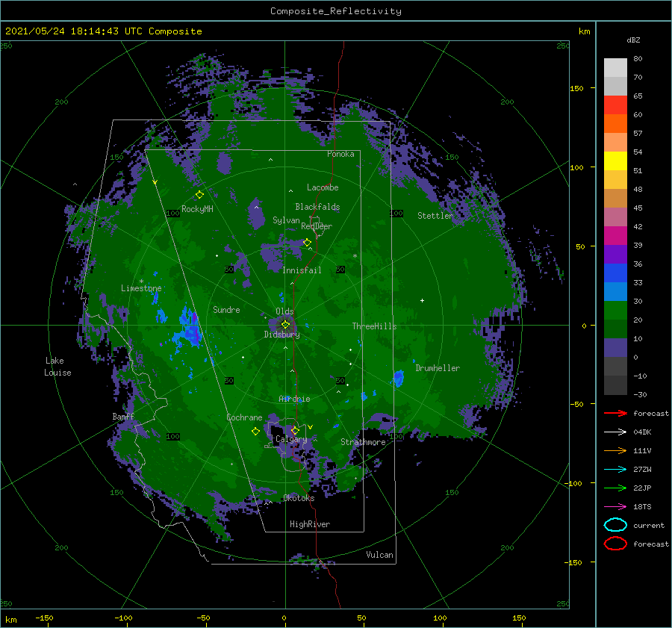This screenshot has height=628, width=672.
Task: Click the red forecast ellipse in legend
Action: 615,544
